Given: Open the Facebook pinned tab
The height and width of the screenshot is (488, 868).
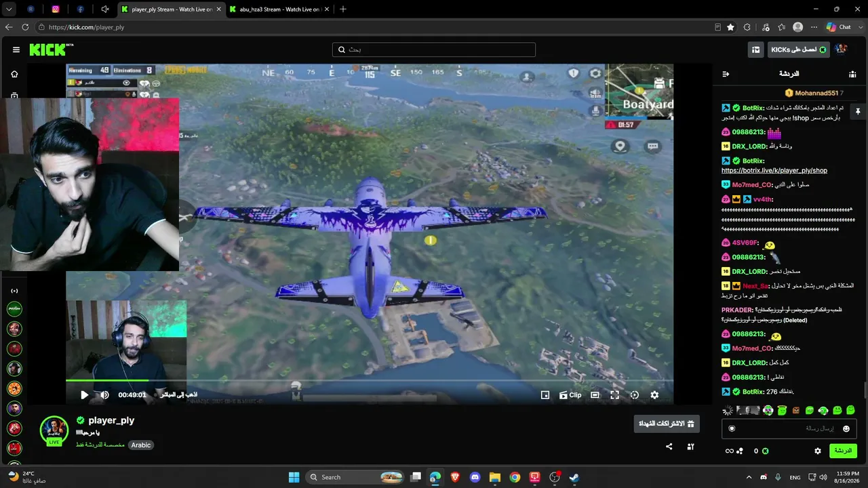Looking at the screenshot, I should pos(80,9).
